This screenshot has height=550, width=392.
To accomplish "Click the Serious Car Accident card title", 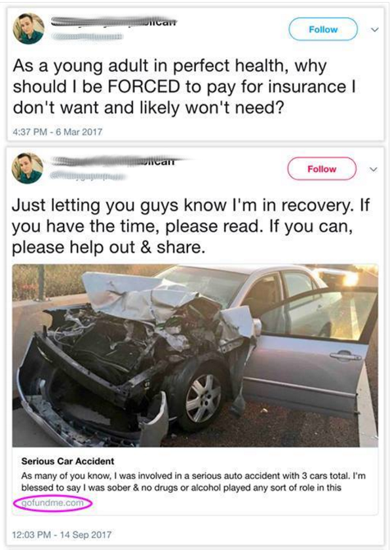I will coord(68,461).
